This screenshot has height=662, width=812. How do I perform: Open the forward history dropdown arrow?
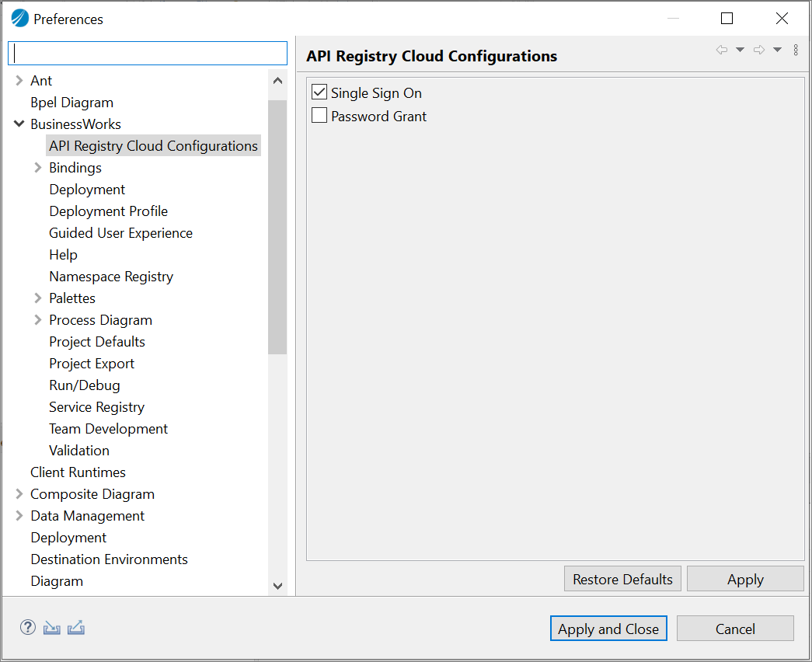click(x=777, y=50)
